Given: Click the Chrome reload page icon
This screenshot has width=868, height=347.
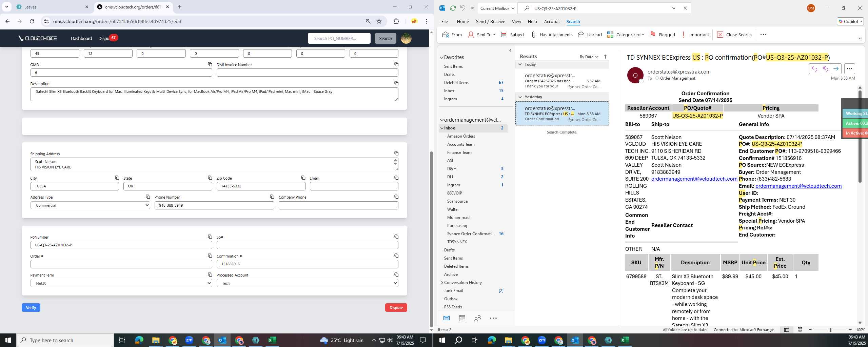Looking at the screenshot, I should point(32,21).
